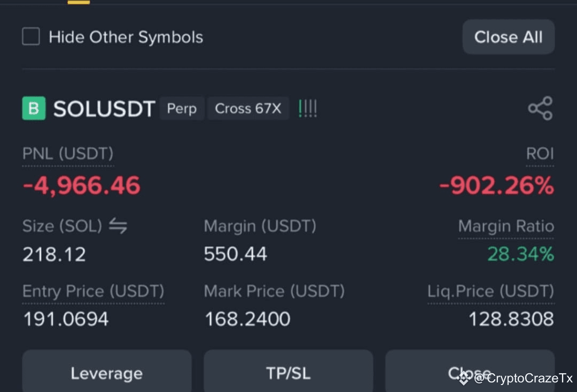Screen dimensions: 577x392
Task: Click the green B buy badge
Action: click(34, 108)
